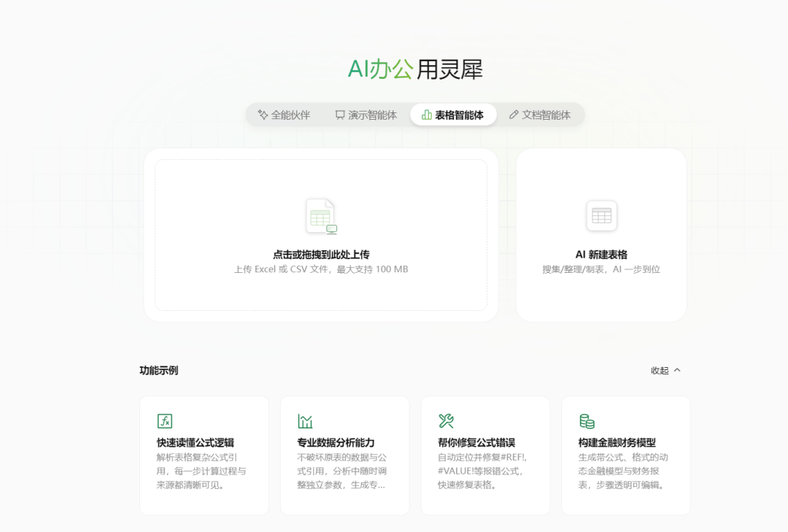Choose the 构建金融财务模型 example title
The height and width of the screenshot is (532, 788).
coord(617,443)
